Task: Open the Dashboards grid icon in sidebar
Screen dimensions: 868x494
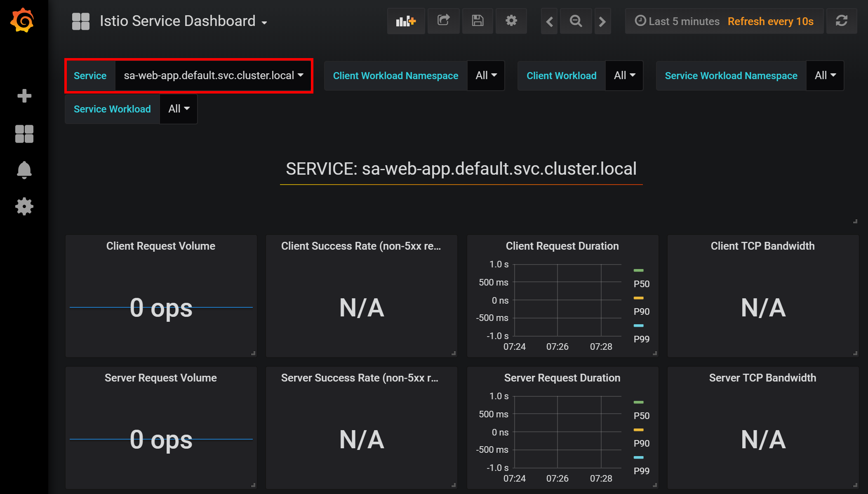Action: coord(24,134)
